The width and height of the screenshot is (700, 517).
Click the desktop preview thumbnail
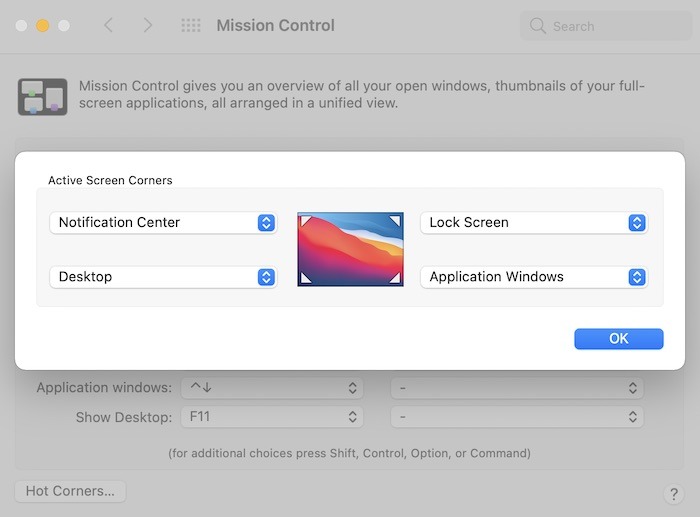coord(350,249)
